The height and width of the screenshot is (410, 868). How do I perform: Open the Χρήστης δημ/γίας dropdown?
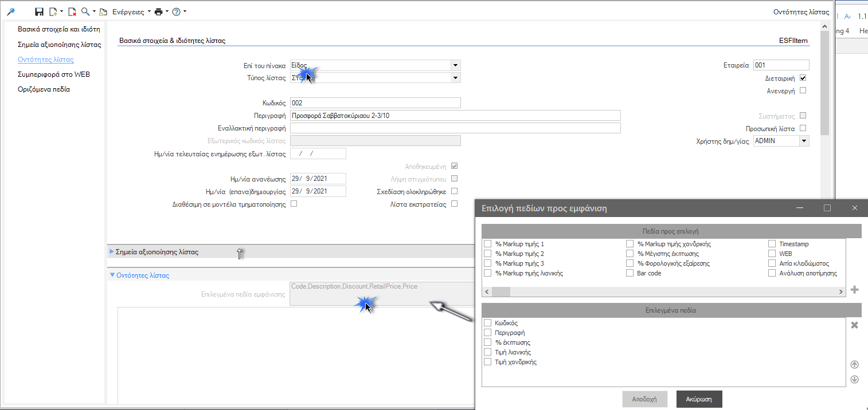tap(804, 141)
